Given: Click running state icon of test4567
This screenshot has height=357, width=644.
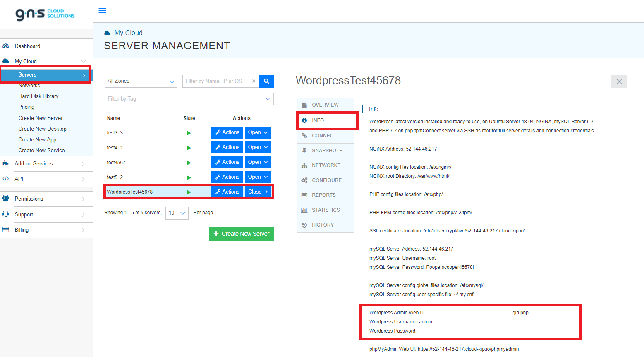Looking at the screenshot, I should [189, 163].
